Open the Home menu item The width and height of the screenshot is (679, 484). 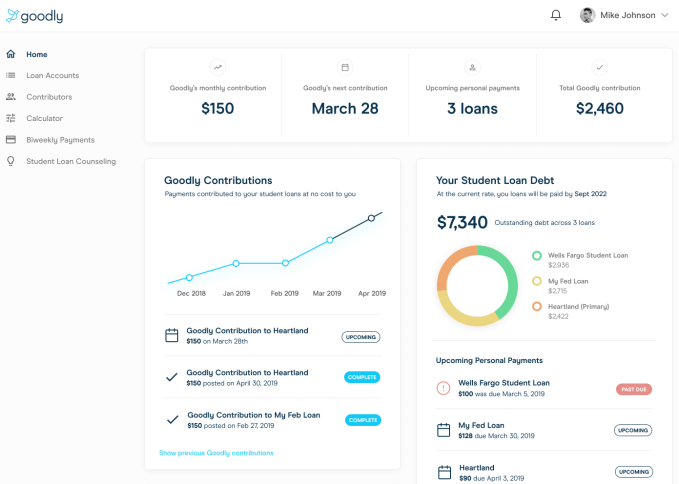coord(37,54)
